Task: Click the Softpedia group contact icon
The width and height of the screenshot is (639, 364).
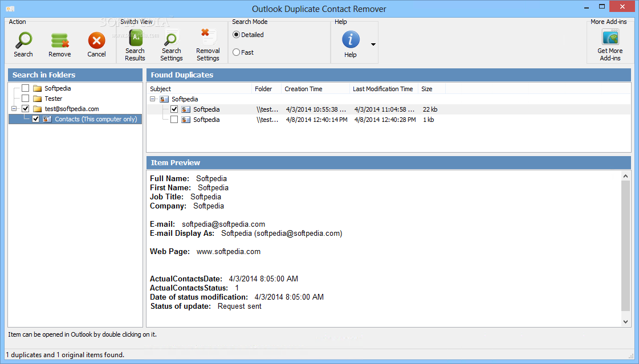Action: coord(164,99)
